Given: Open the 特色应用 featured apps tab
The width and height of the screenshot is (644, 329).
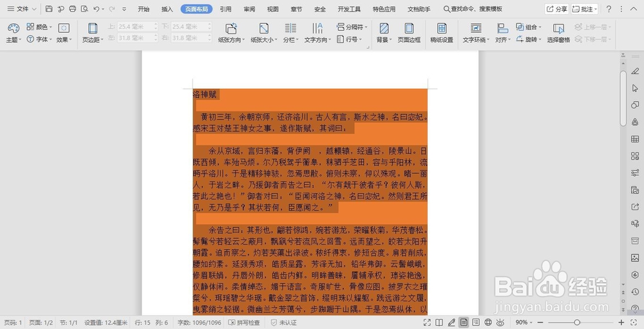Looking at the screenshot, I should (384, 9).
